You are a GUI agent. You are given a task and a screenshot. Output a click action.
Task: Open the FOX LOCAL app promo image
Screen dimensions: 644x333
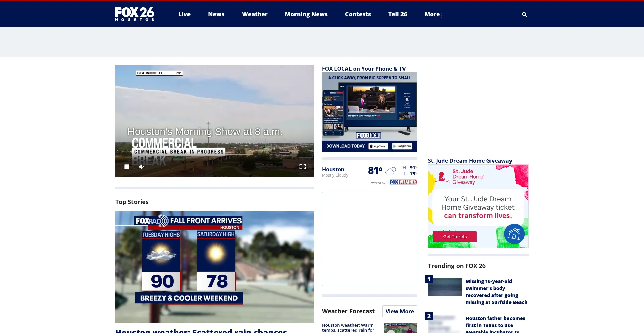370,112
